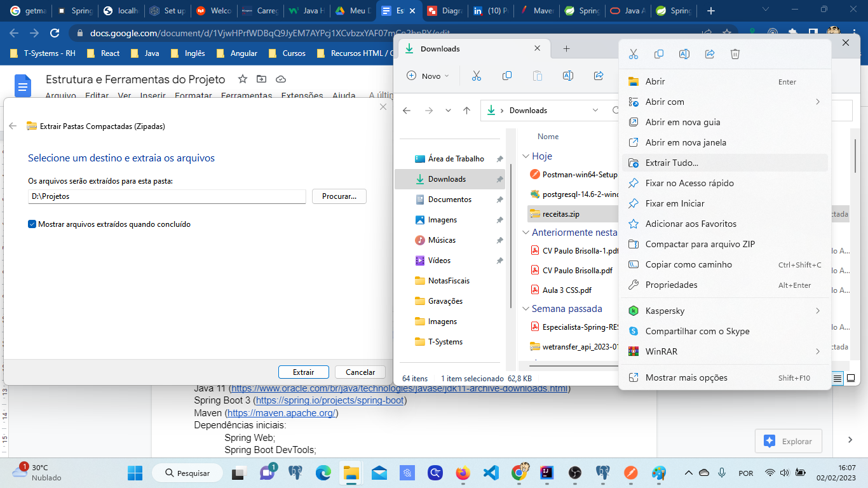
Task: Launch Postman from the taskbar
Action: coord(632,473)
